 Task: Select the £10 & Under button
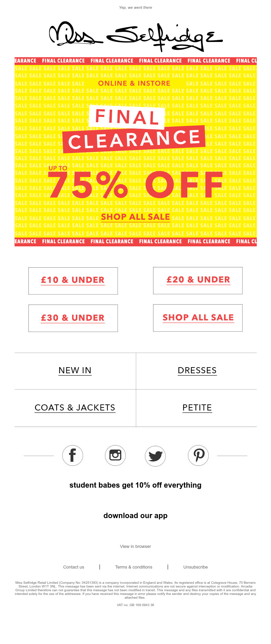[73, 281]
